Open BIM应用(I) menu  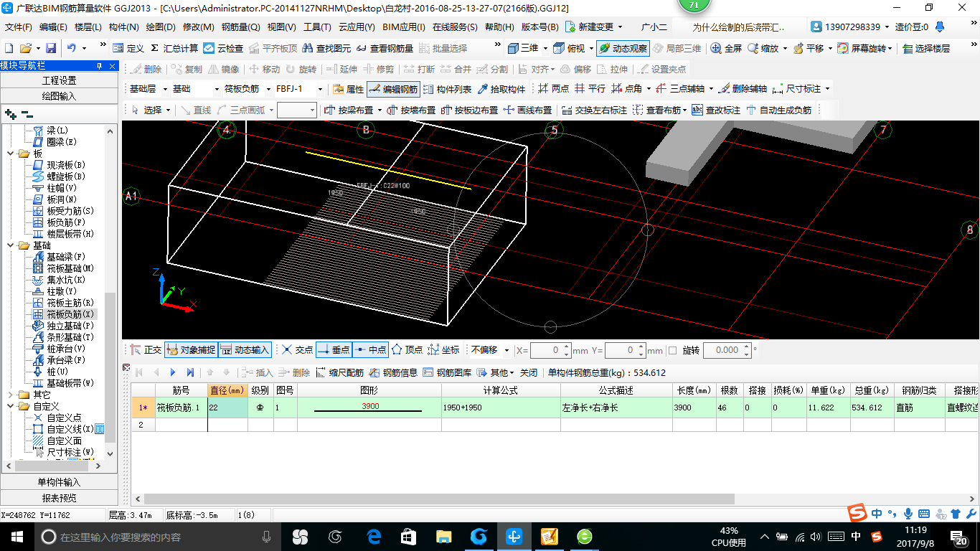[x=404, y=27]
